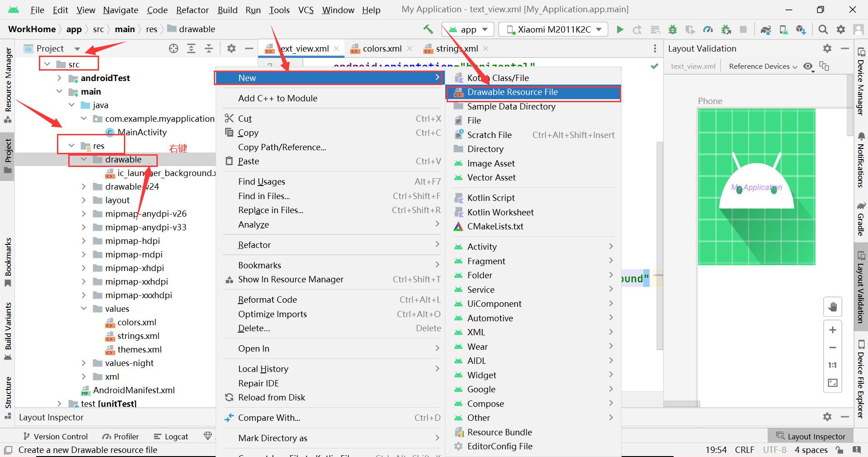Click the Make Project hammer icon
This screenshot has width=868, height=457.
click(x=428, y=29)
